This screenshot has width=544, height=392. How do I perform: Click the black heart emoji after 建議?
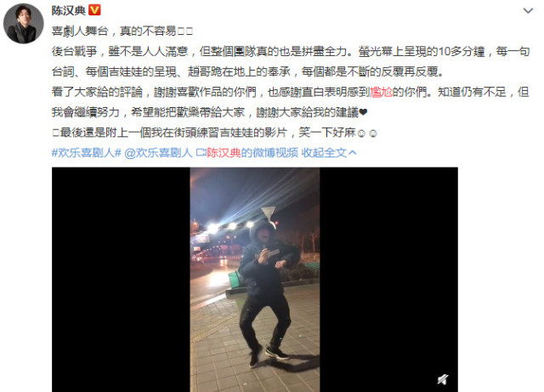pos(363,112)
